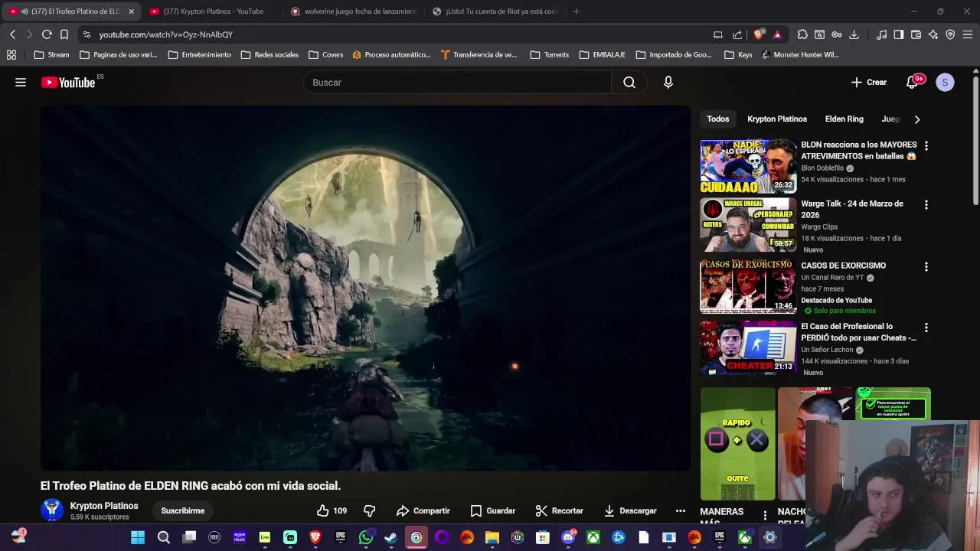The height and width of the screenshot is (551, 980).
Task: Start voice search with the microphone
Action: tap(668, 83)
